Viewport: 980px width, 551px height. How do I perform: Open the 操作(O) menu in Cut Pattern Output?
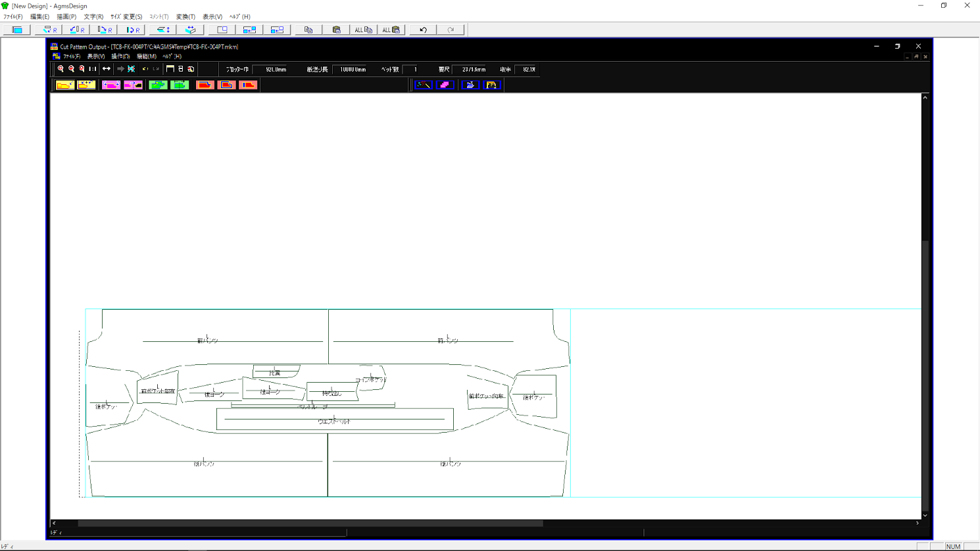pyautogui.click(x=120, y=57)
